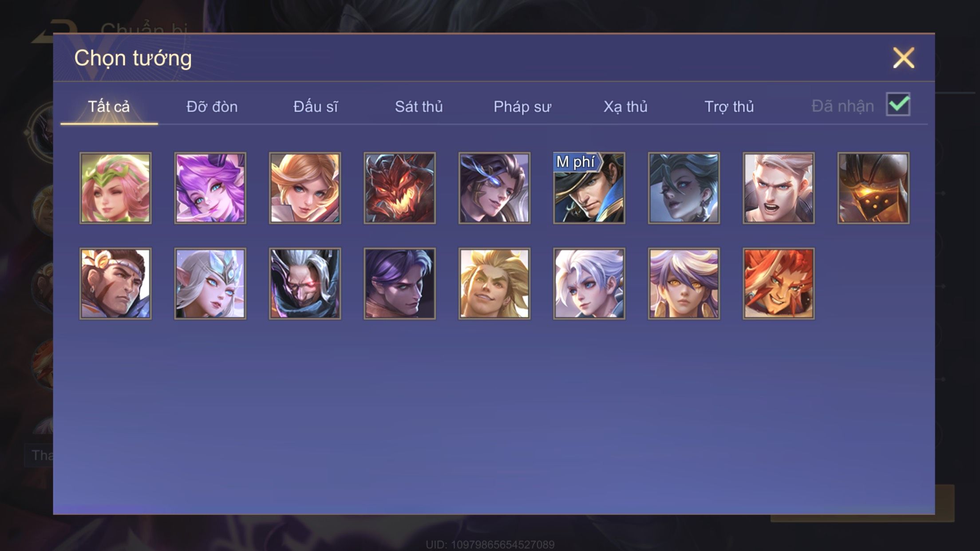Choose the fiery orange-haired grinning hero

[x=778, y=283]
